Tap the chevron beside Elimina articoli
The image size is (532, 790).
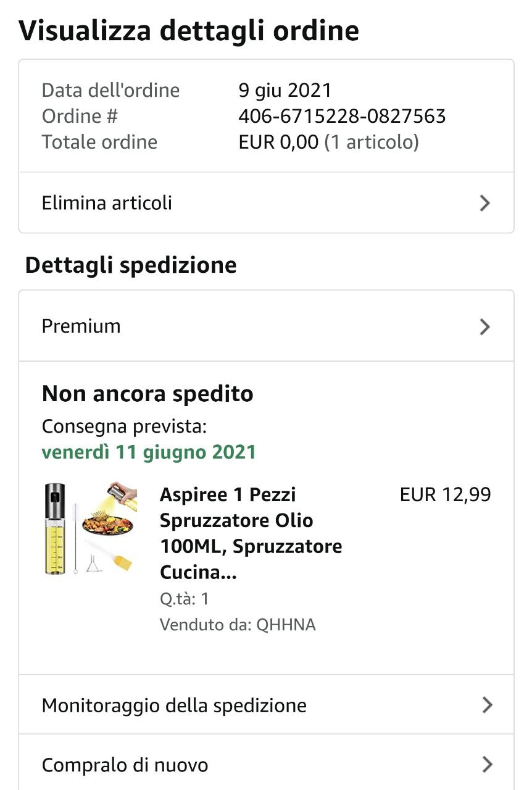click(x=485, y=203)
